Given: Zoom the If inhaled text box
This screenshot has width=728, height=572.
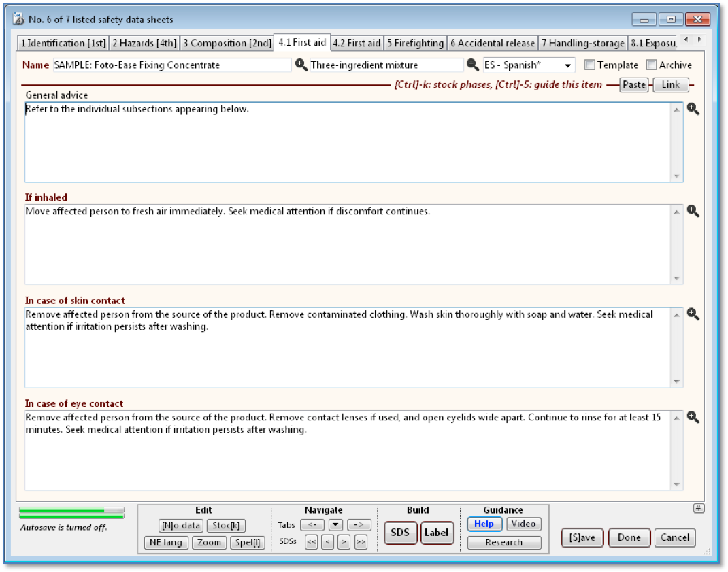Looking at the screenshot, I should pos(693,212).
